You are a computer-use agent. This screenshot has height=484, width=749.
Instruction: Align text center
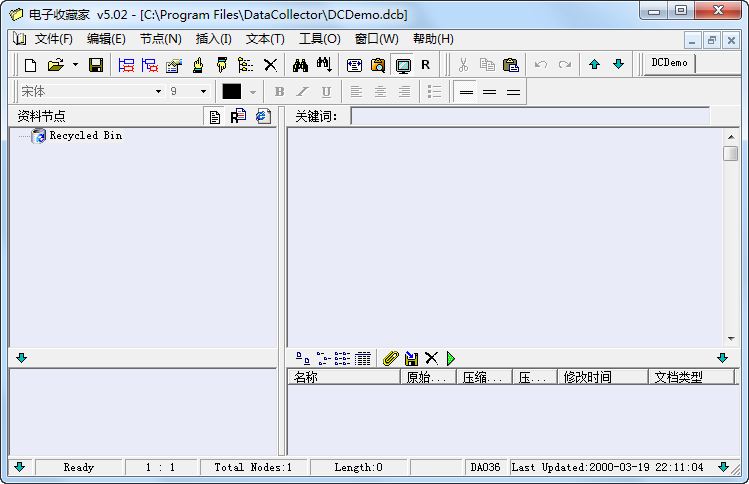(x=380, y=91)
